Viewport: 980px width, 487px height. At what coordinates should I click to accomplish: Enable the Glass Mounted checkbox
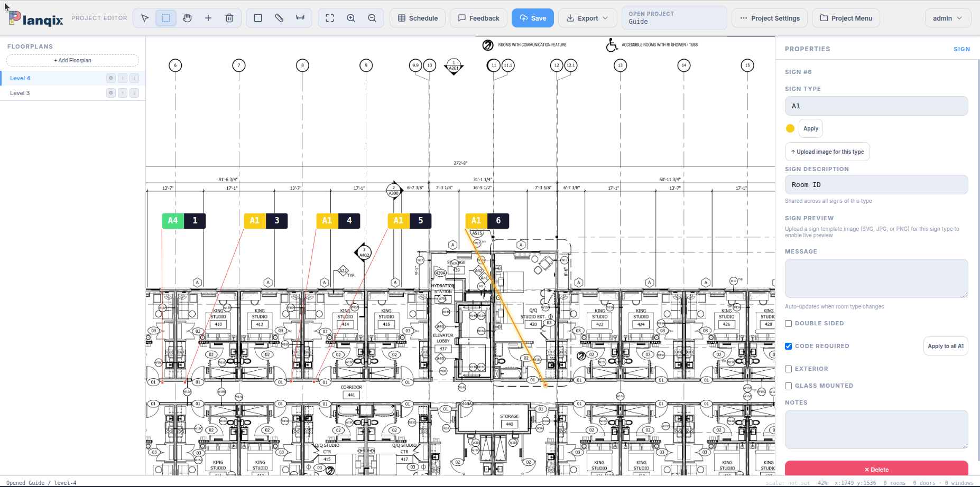coord(788,386)
